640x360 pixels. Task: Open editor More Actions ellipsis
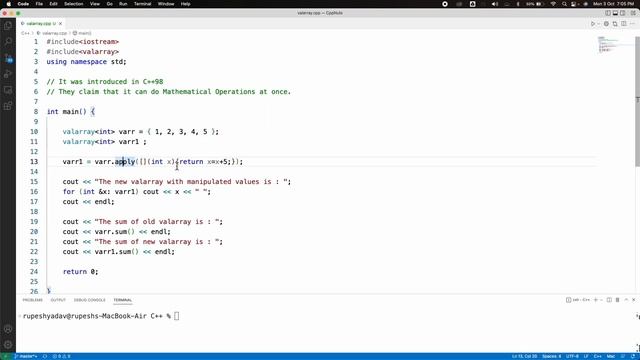point(632,24)
